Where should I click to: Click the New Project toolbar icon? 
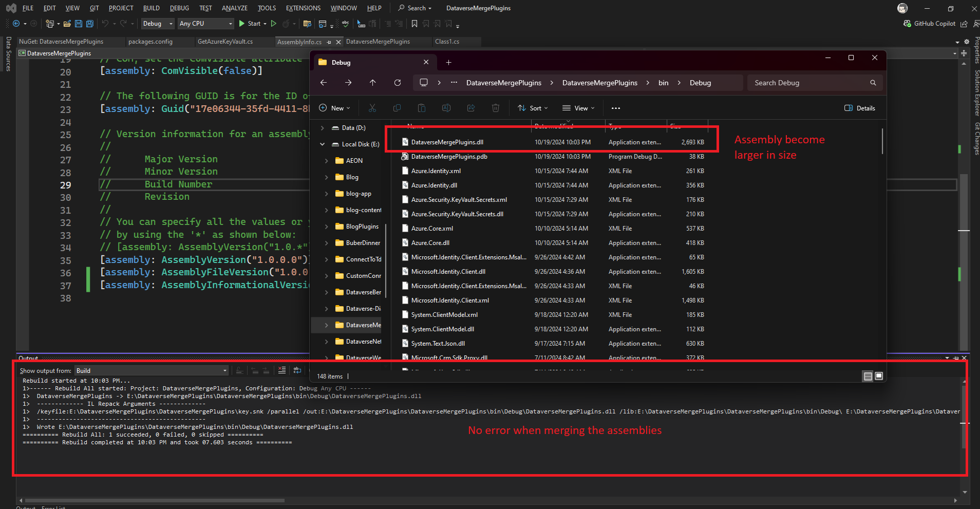pyautogui.click(x=50, y=24)
